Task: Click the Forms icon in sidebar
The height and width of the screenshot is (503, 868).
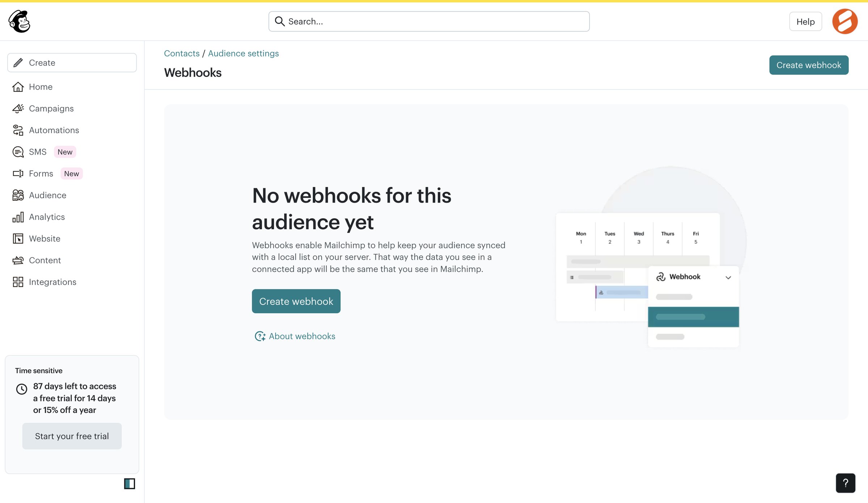Action: (x=18, y=174)
